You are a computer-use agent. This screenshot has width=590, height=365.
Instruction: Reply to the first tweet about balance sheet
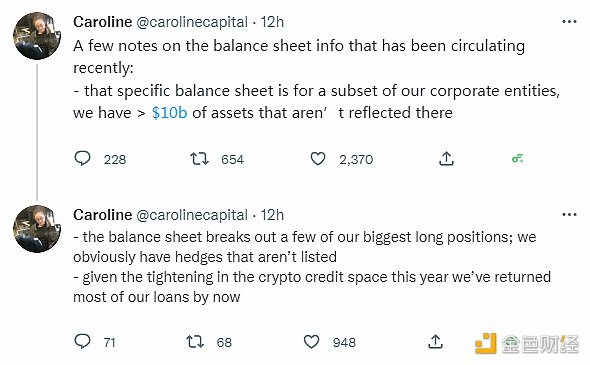tap(82, 158)
